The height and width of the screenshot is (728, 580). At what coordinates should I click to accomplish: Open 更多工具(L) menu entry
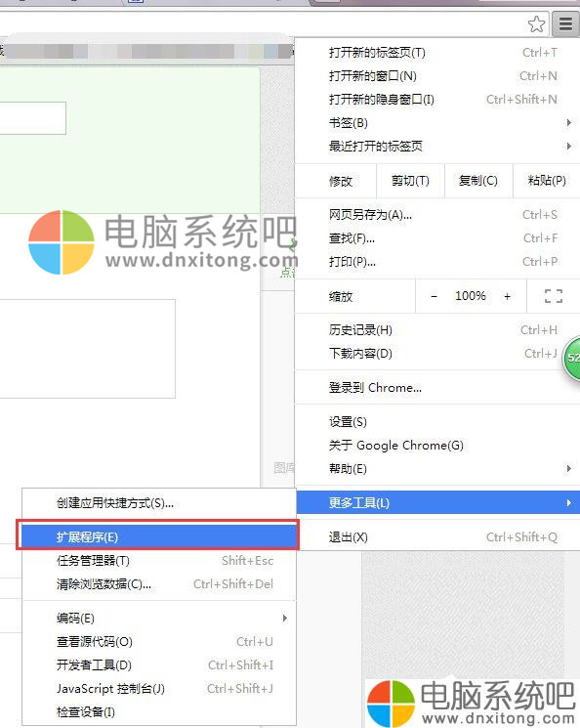click(438, 502)
